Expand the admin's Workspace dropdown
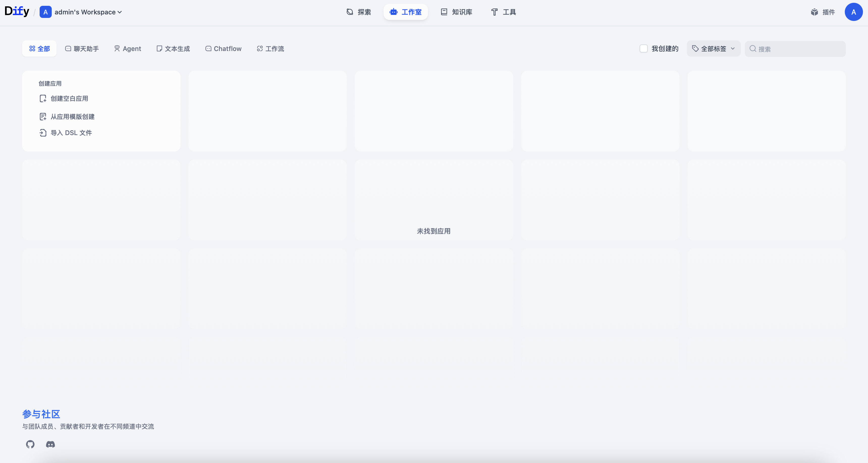868x463 pixels. click(x=88, y=12)
